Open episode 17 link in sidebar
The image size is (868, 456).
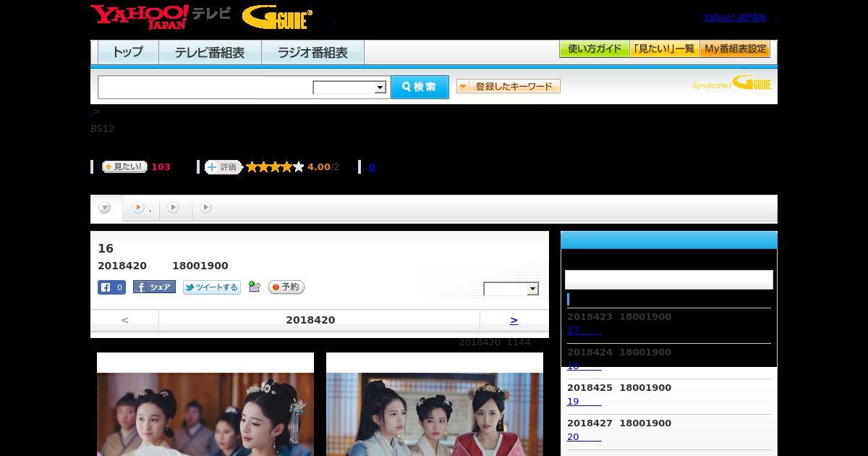[x=584, y=331]
